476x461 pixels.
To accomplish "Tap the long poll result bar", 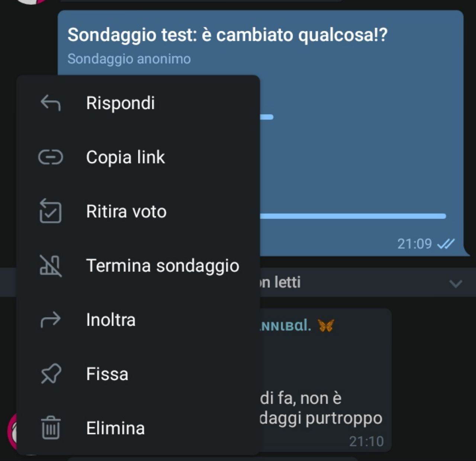I will point(353,216).
